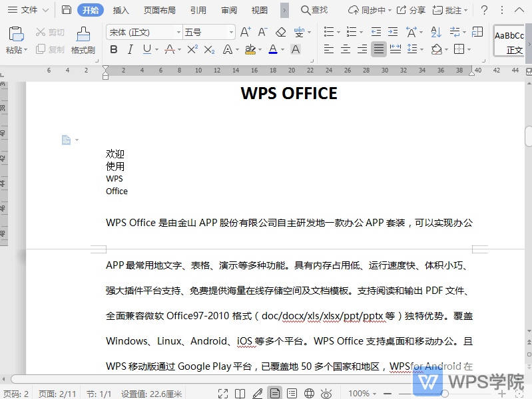Switch to web layout globe view

pyautogui.click(x=309, y=394)
